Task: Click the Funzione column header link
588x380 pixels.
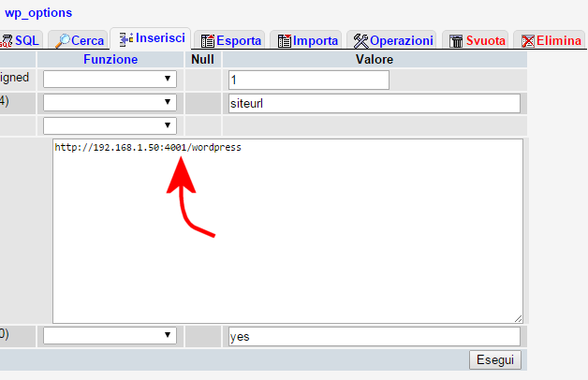Action: [x=110, y=59]
